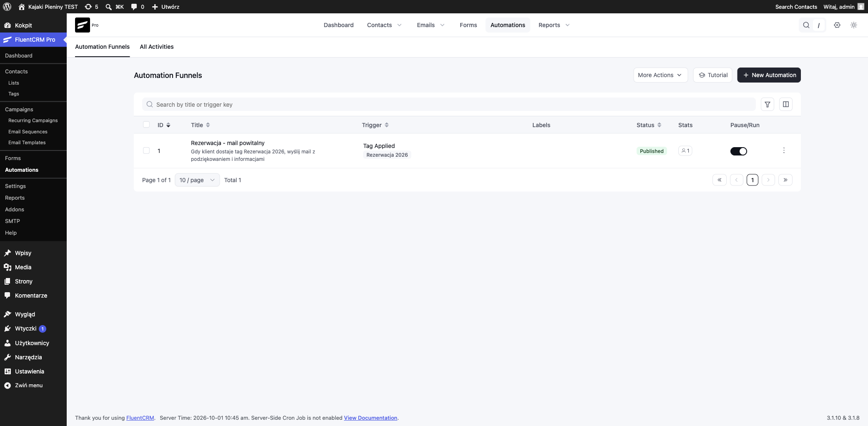
Task: Check the select-all checkbox in header
Action: (x=146, y=125)
